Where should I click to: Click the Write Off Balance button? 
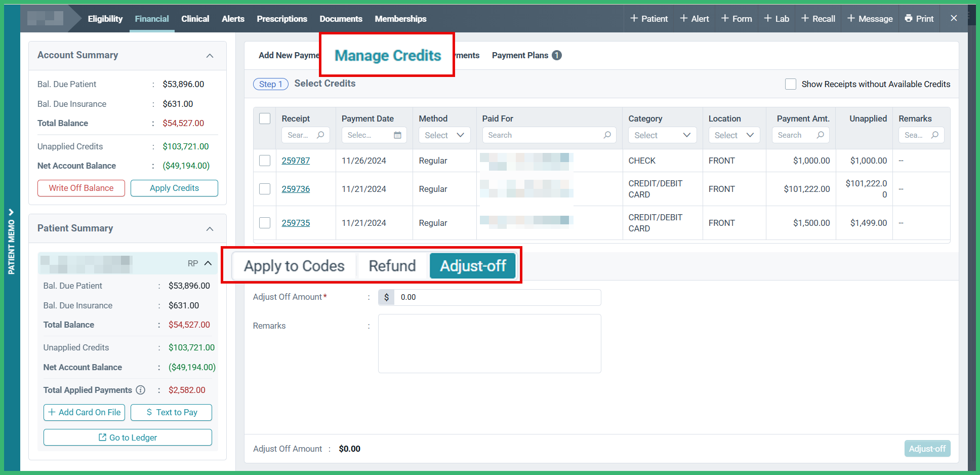pyautogui.click(x=81, y=188)
